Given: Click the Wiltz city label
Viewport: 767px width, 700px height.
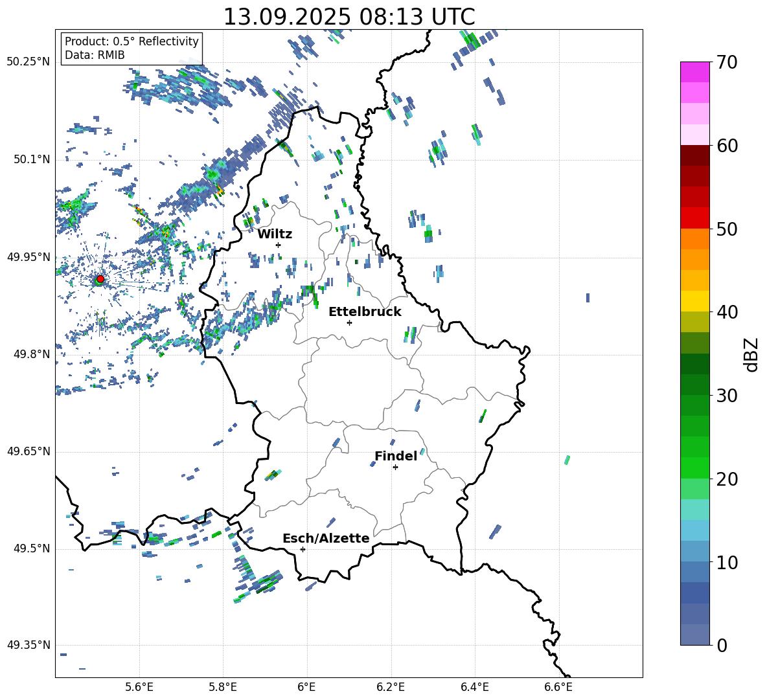Looking at the screenshot, I should point(275,234).
